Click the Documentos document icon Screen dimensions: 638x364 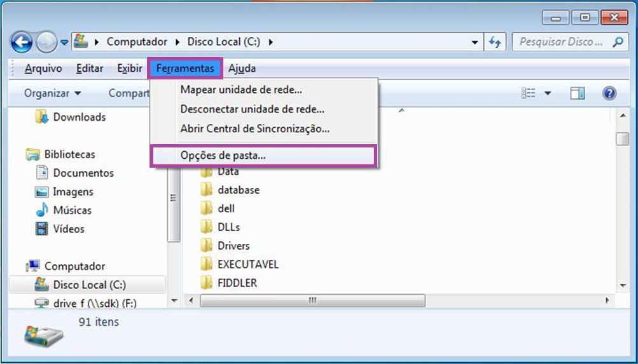point(42,173)
